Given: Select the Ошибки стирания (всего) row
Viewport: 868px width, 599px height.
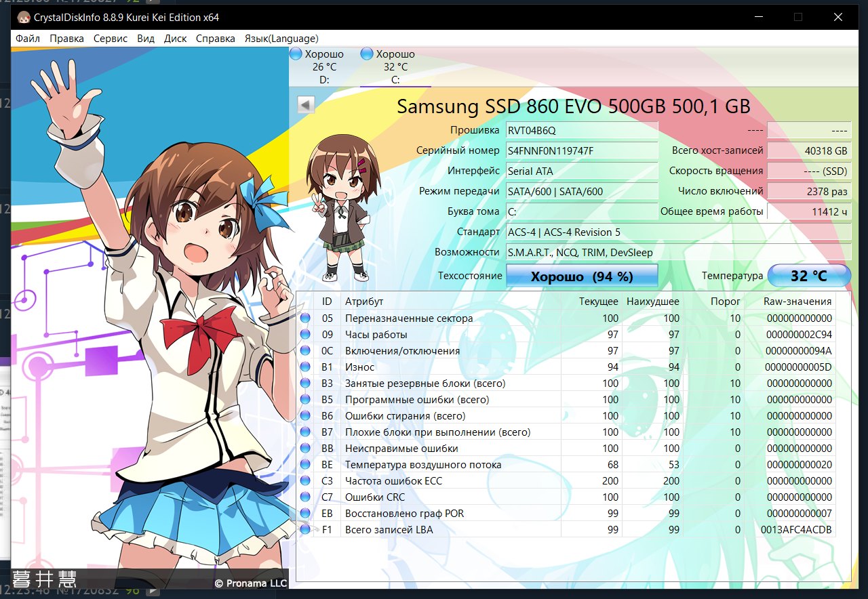Looking at the screenshot, I should (x=567, y=416).
